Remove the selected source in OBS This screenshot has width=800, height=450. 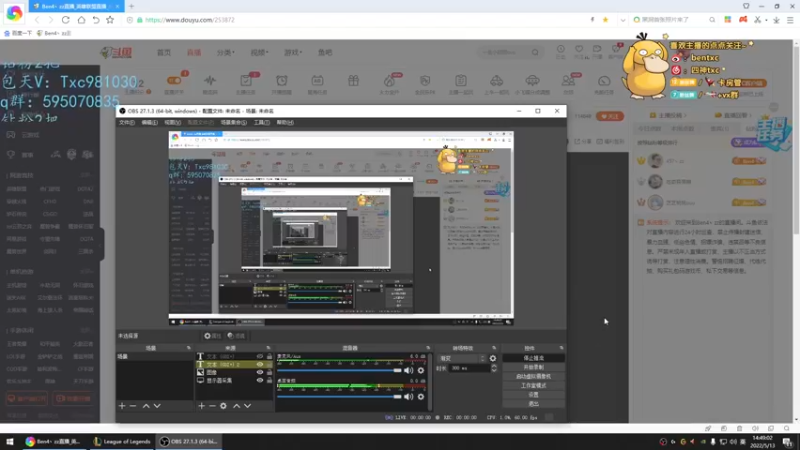212,406
